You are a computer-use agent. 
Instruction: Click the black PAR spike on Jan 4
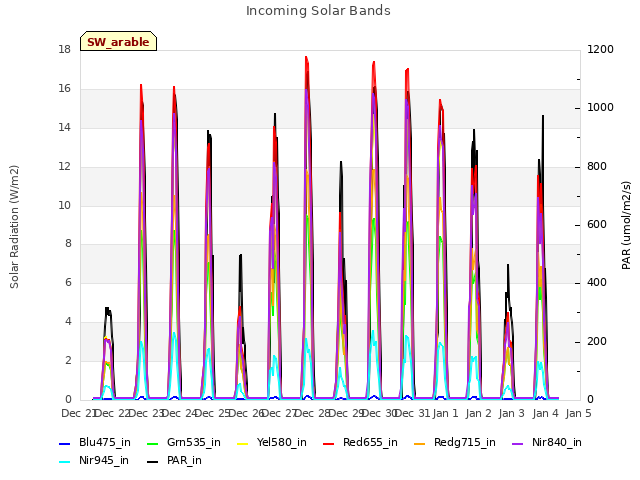[543, 116]
